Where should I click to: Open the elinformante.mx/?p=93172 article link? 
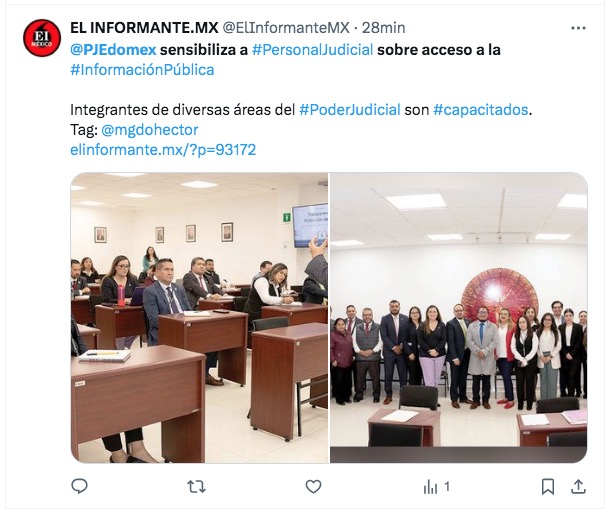click(x=163, y=150)
